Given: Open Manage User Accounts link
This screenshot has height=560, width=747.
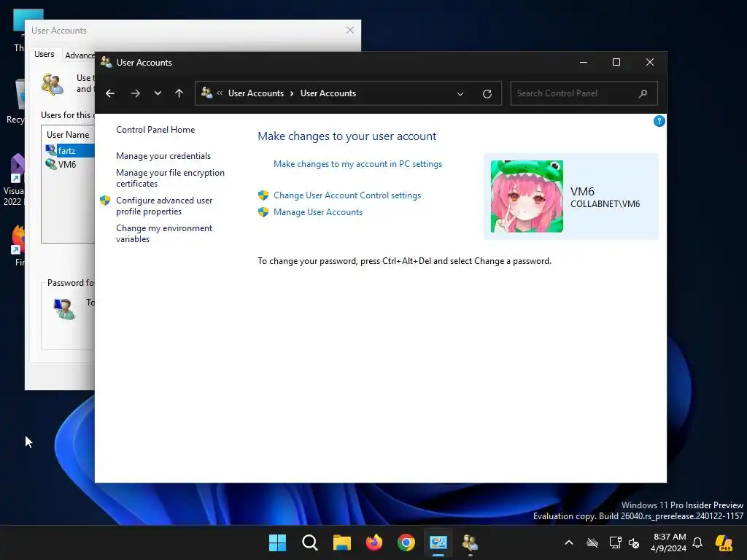Looking at the screenshot, I should (x=318, y=212).
